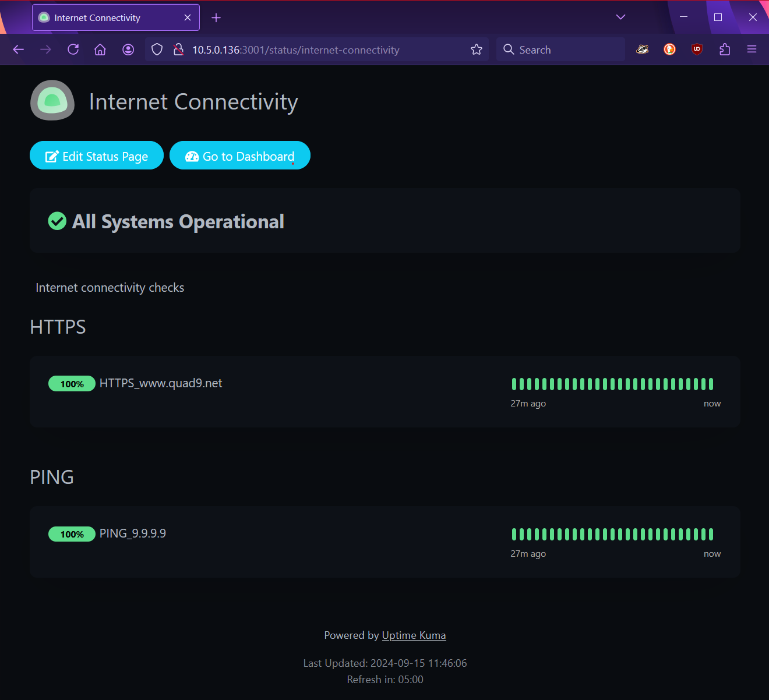769x700 pixels.
Task: Go to browser home page
Action: (x=100, y=50)
